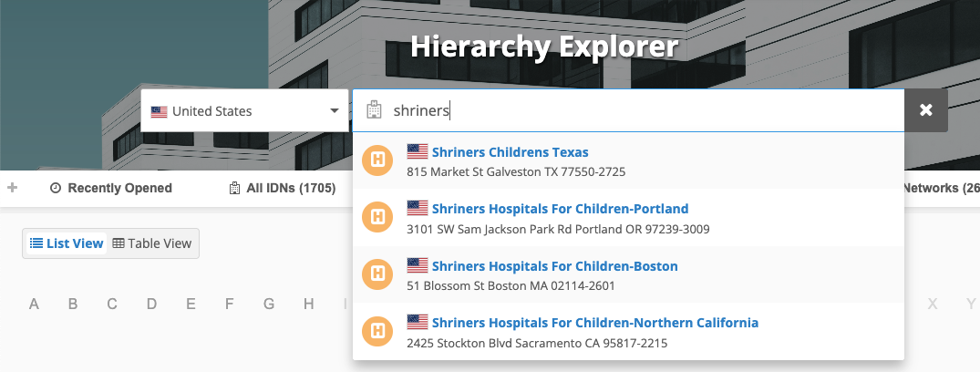This screenshot has width=980, height=372.
Task: Click the flag next to Children-Boston
Action: 418,265
